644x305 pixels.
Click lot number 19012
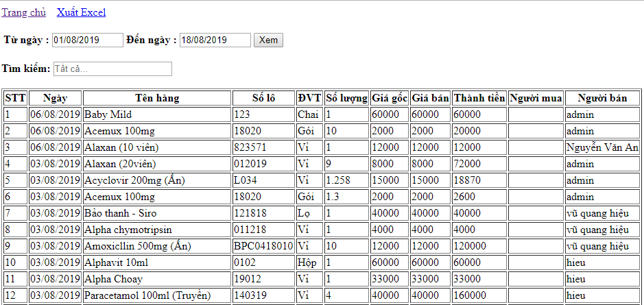(x=263, y=279)
